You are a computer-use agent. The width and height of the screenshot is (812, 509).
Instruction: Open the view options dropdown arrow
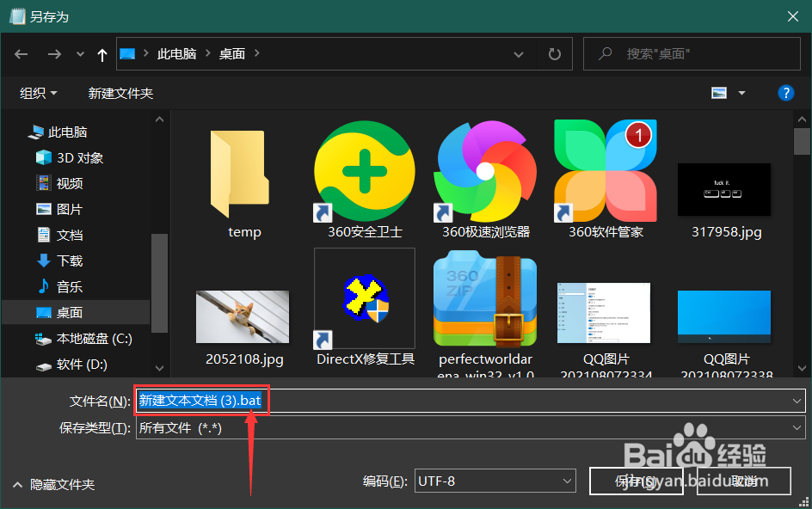coord(741,93)
